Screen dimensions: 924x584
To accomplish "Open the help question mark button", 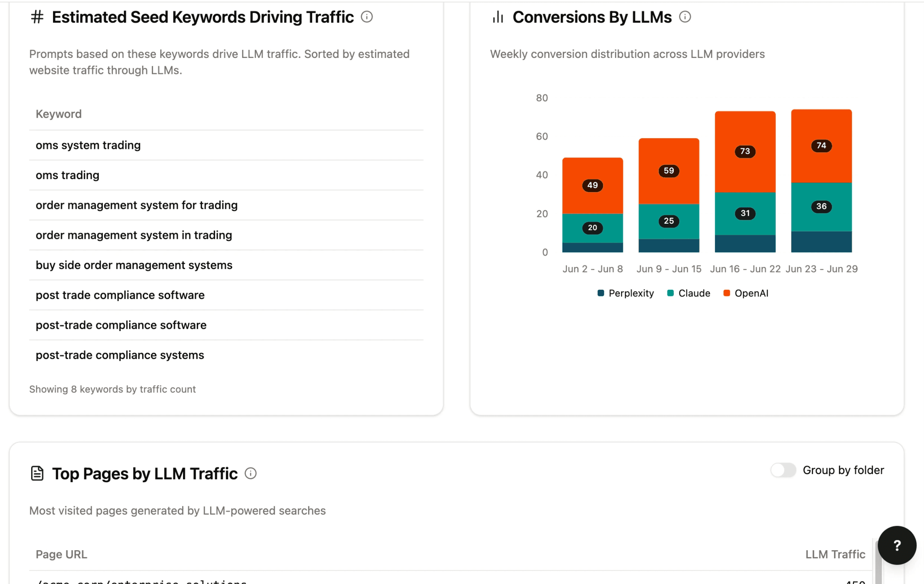I will coord(897,545).
